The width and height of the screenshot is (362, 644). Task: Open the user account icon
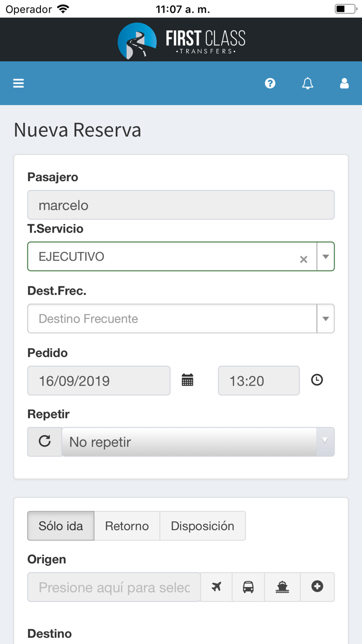344,83
